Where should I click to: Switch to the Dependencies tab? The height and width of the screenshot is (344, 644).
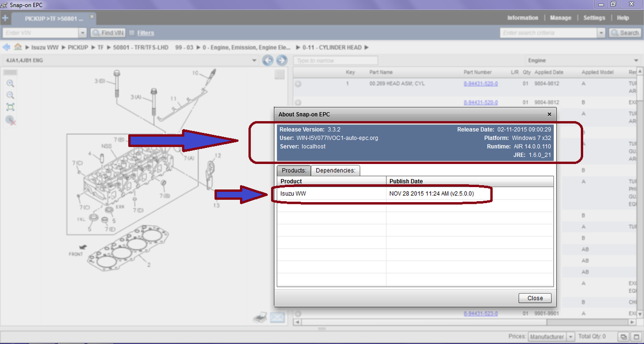point(336,170)
